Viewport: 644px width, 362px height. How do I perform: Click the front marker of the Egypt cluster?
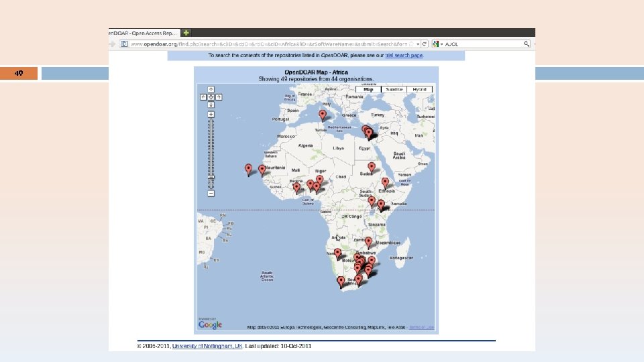pyautogui.click(x=369, y=133)
